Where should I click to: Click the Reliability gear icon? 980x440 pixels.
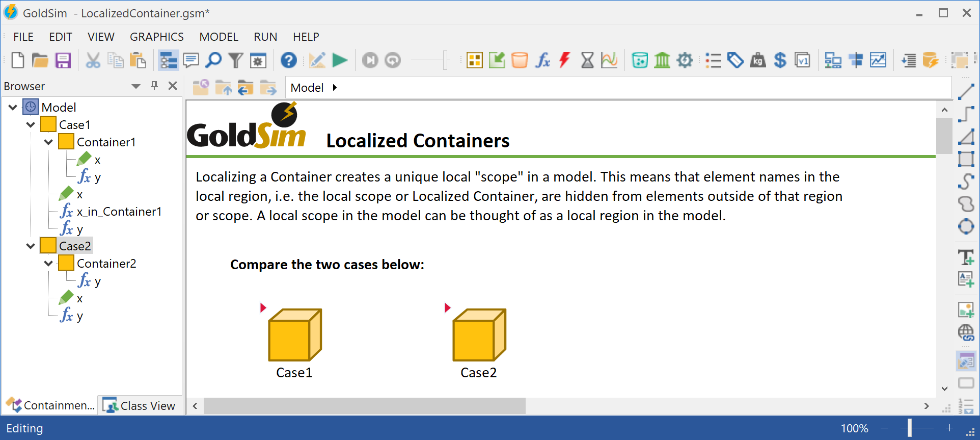click(x=685, y=60)
